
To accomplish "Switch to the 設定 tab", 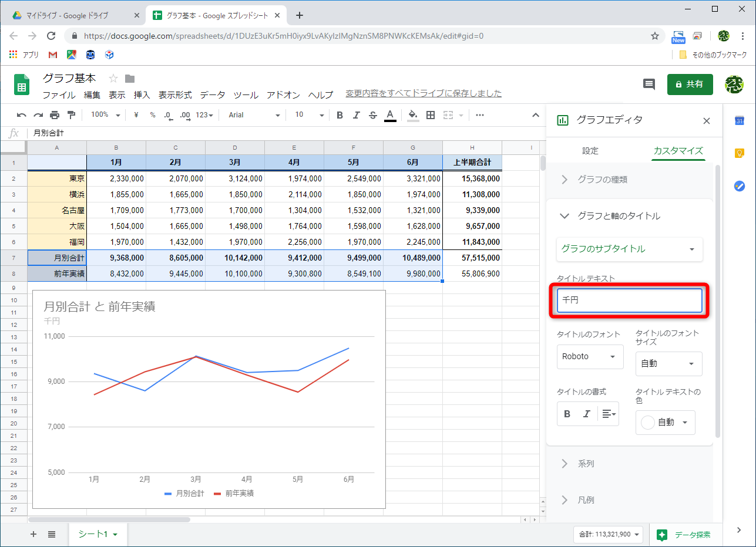I will click(x=590, y=151).
